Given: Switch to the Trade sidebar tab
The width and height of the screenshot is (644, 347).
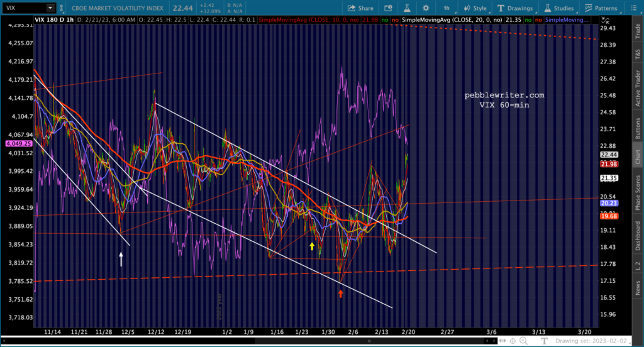Looking at the screenshot, I should (x=638, y=31).
